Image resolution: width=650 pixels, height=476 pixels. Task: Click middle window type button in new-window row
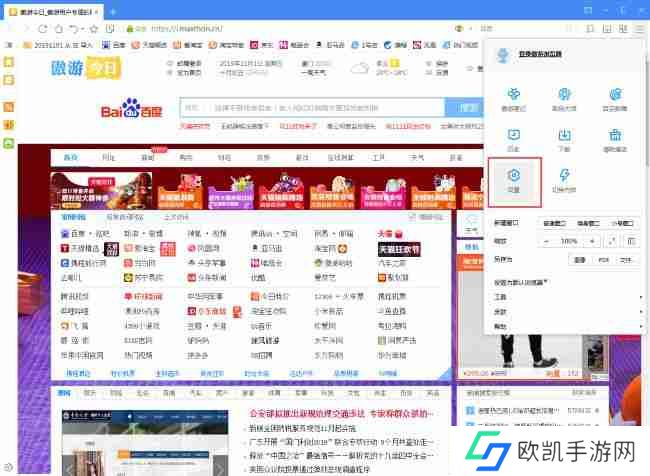coord(588,223)
